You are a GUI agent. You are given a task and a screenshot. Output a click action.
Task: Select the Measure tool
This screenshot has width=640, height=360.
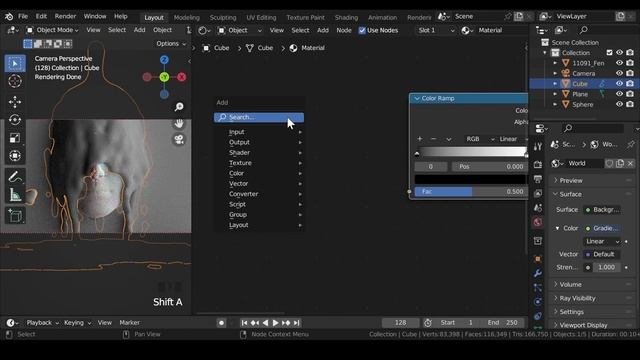click(x=15, y=195)
